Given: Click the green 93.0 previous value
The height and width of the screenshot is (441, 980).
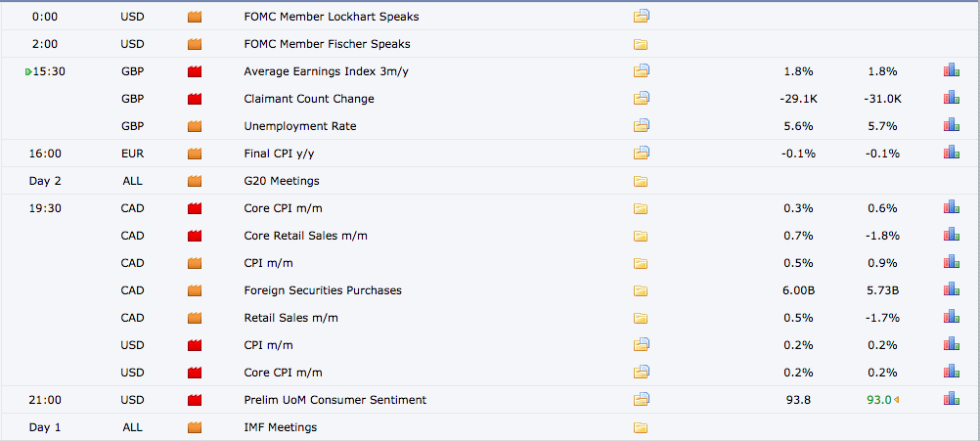Looking at the screenshot, I should point(877,400).
